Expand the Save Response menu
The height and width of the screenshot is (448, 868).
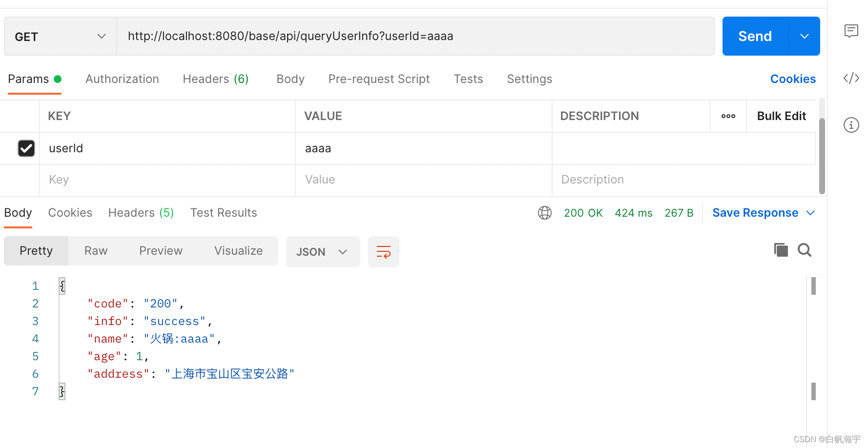click(811, 213)
